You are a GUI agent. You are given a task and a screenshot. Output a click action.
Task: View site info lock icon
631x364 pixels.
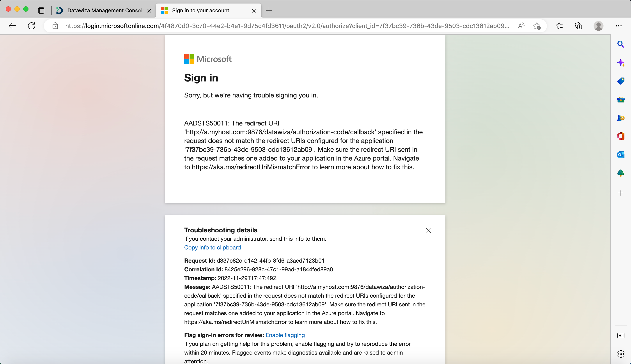point(55,26)
